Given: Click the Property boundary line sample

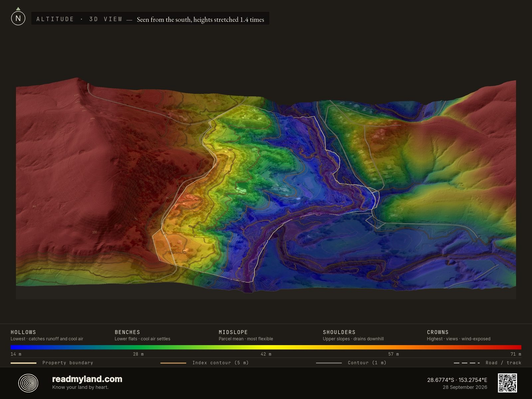Looking at the screenshot, I should [x=24, y=363].
